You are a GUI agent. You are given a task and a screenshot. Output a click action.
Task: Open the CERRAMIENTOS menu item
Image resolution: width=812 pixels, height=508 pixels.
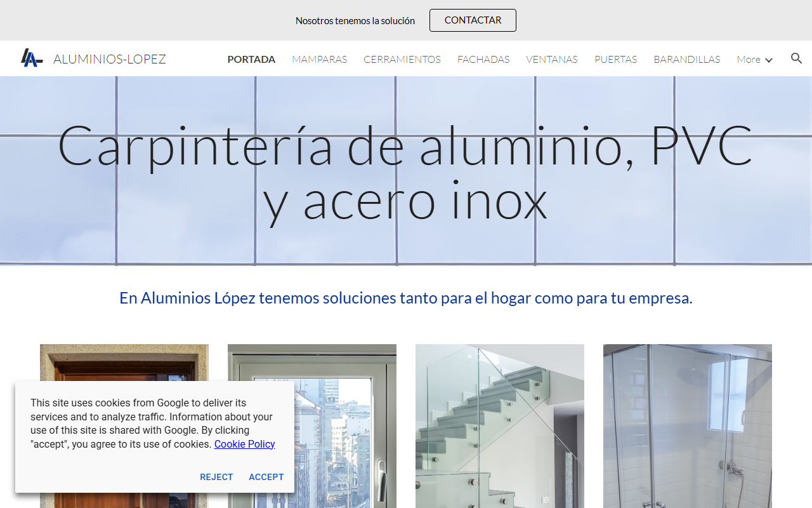(x=402, y=59)
